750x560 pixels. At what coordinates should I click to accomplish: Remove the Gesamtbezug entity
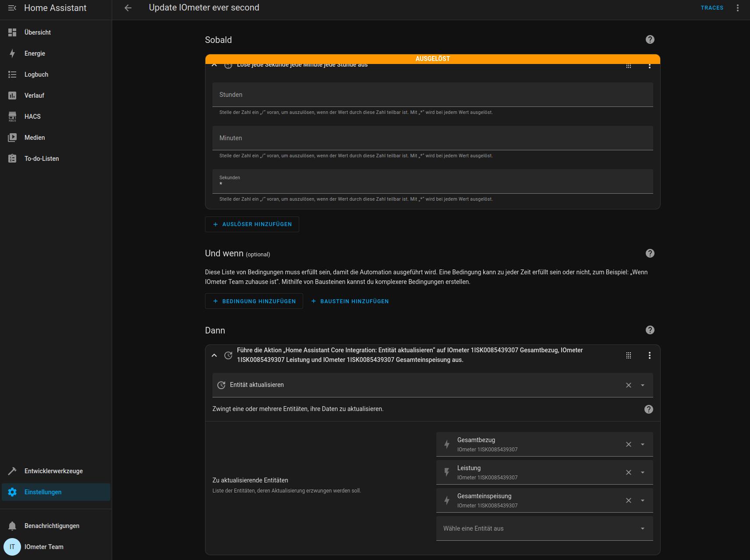click(x=629, y=444)
